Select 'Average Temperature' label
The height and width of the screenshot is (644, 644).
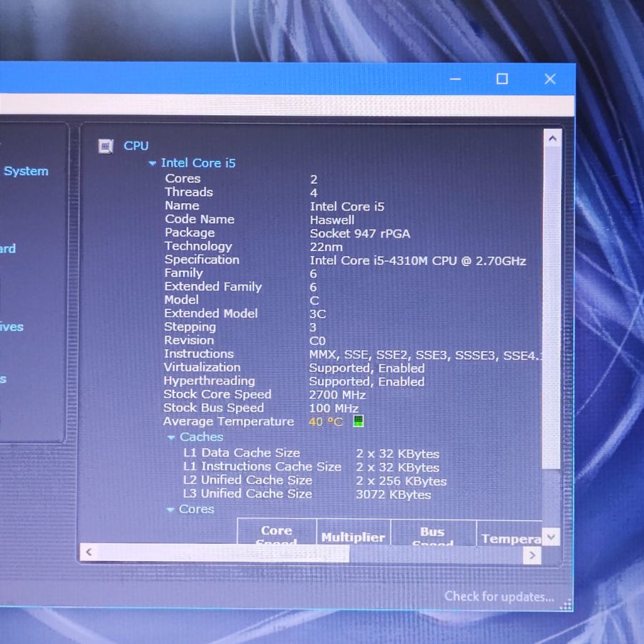(x=229, y=421)
